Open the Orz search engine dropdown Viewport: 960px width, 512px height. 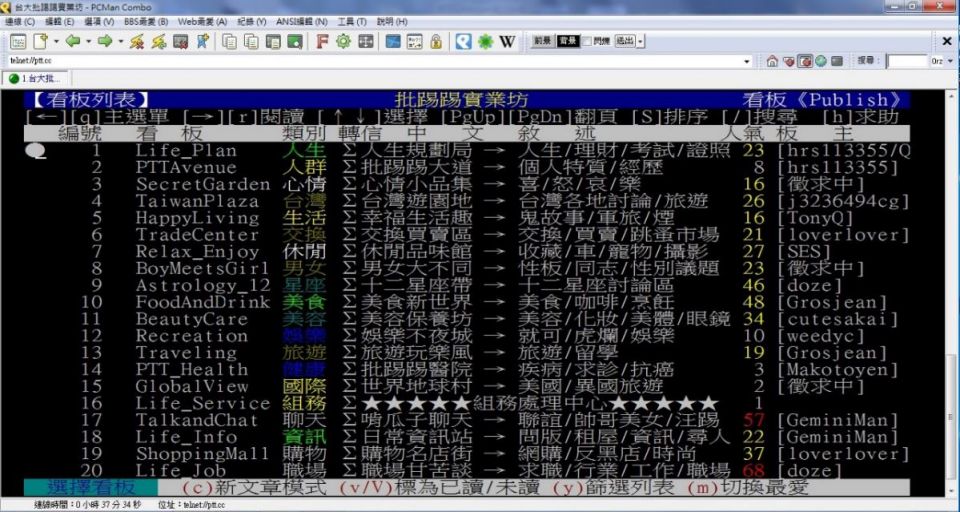pos(950,61)
